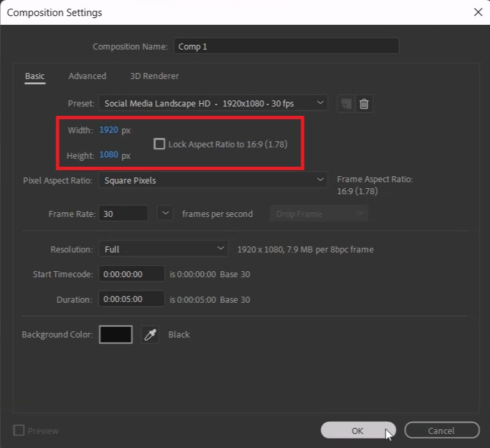Screen dimensions: 490x448
Task: Click the 'Black' color name text
Action: (x=179, y=335)
